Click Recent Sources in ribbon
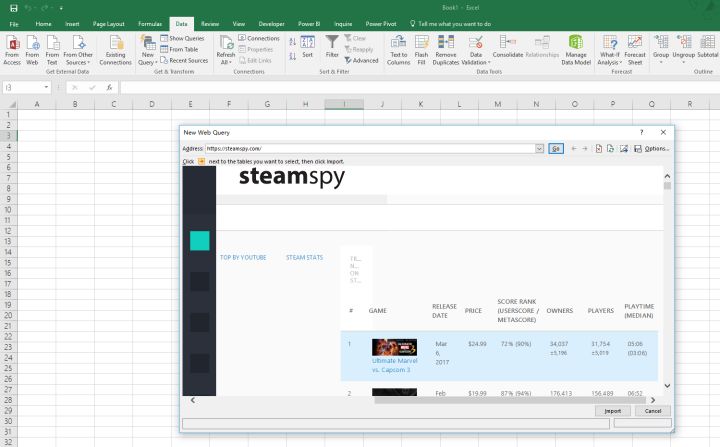Image resolution: width=720 pixels, height=447 pixels. click(184, 60)
